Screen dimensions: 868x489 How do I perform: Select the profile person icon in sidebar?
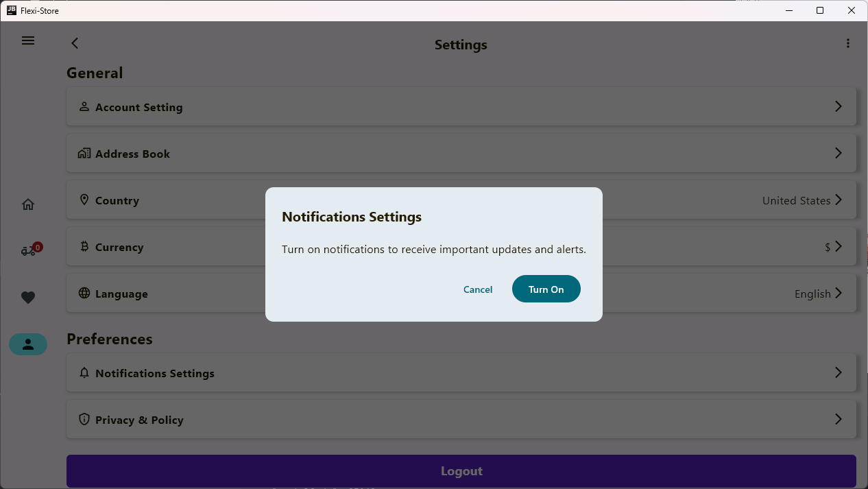[28, 344]
